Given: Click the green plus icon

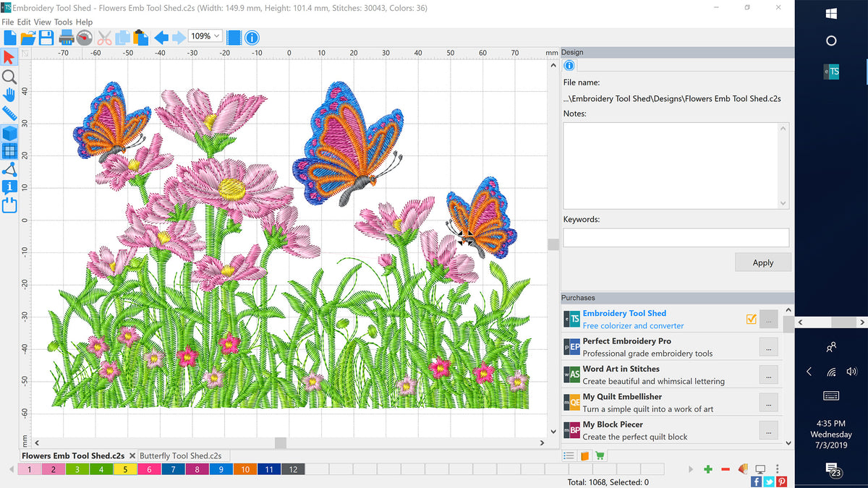Looking at the screenshot, I should [x=707, y=470].
